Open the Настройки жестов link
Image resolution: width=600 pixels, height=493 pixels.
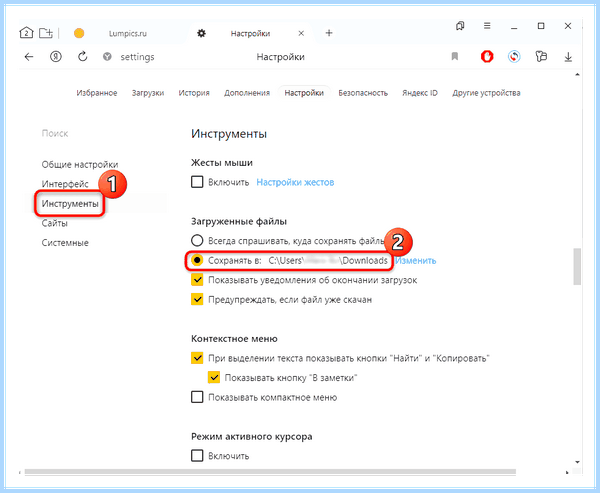[295, 182]
